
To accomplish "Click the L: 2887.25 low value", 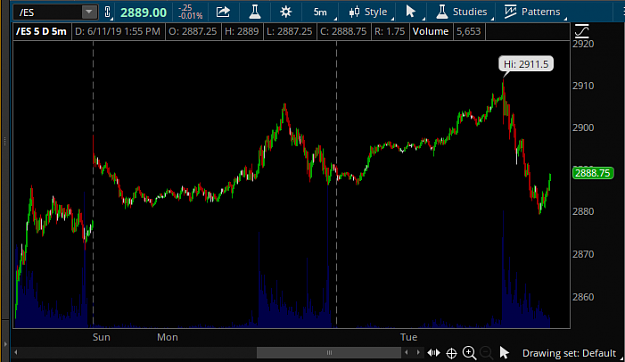I will pos(289,31).
